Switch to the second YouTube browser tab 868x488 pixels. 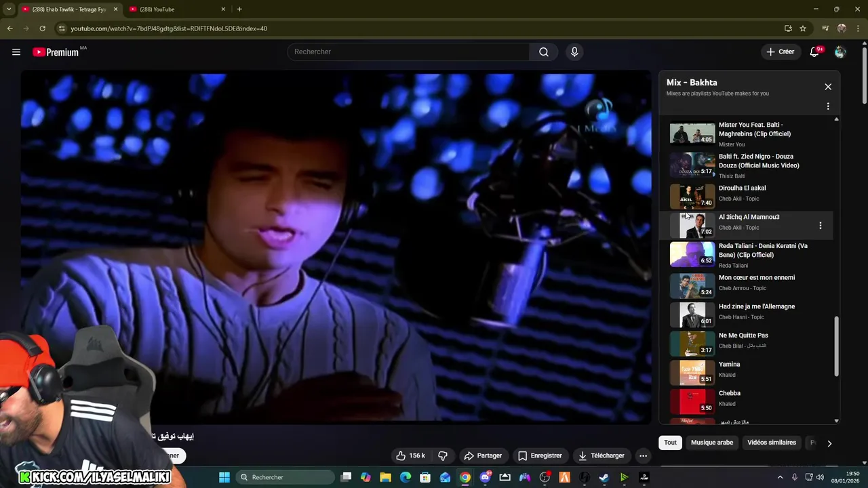176,9
